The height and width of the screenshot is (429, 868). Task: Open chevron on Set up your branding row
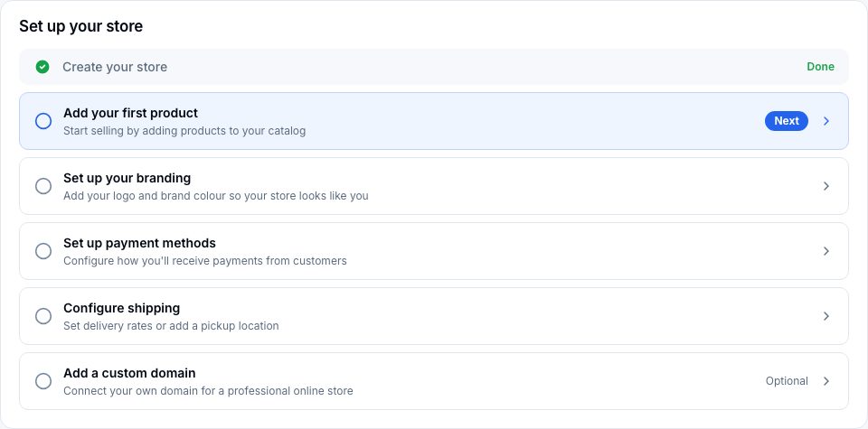[826, 186]
